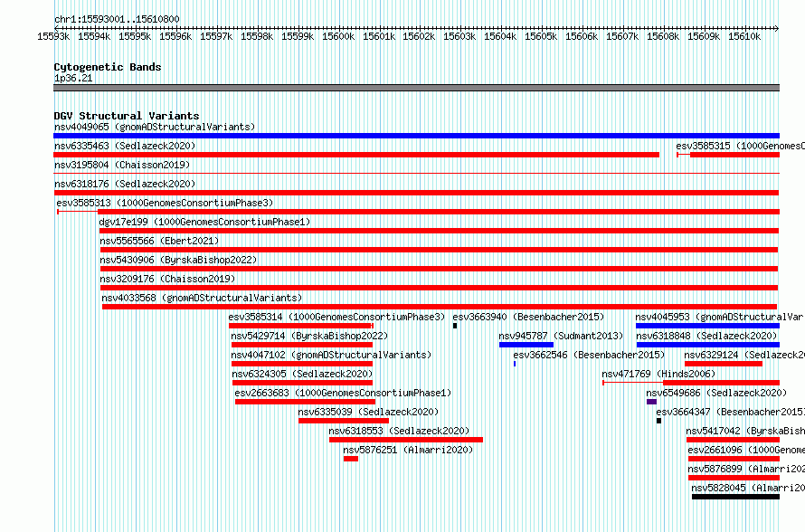
Task: Open variant nsv5876899 label
Action: tap(746, 469)
